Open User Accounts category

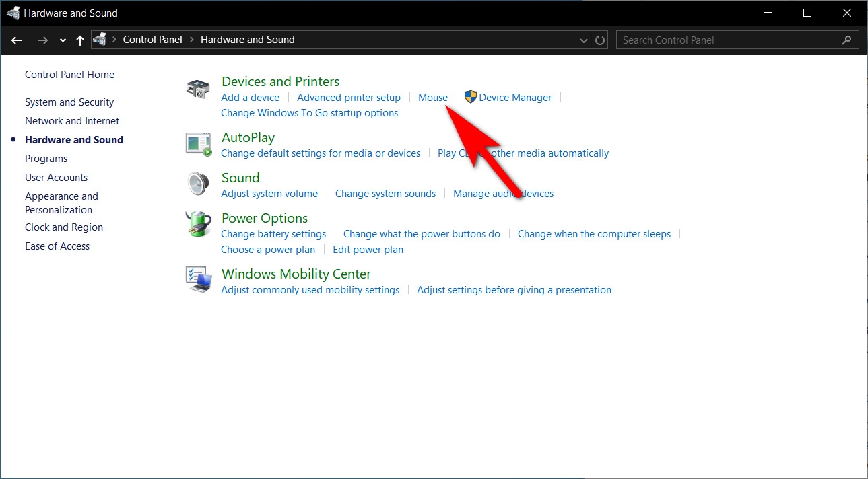pos(56,178)
